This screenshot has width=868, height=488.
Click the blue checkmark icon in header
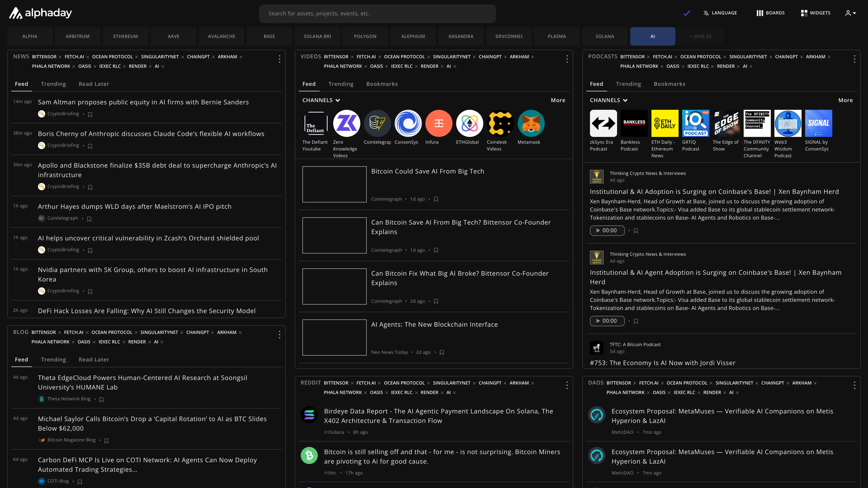[687, 13]
